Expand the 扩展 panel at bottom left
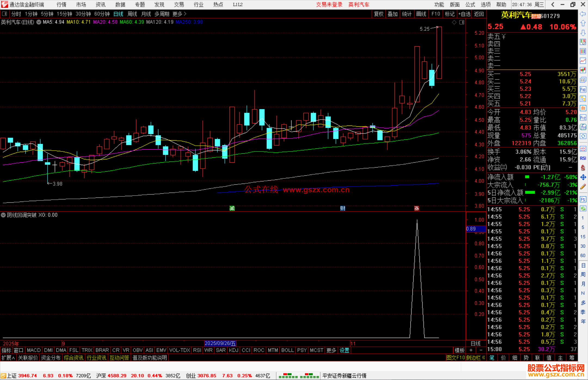Screen dimensions: 588x380 tap(8, 358)
